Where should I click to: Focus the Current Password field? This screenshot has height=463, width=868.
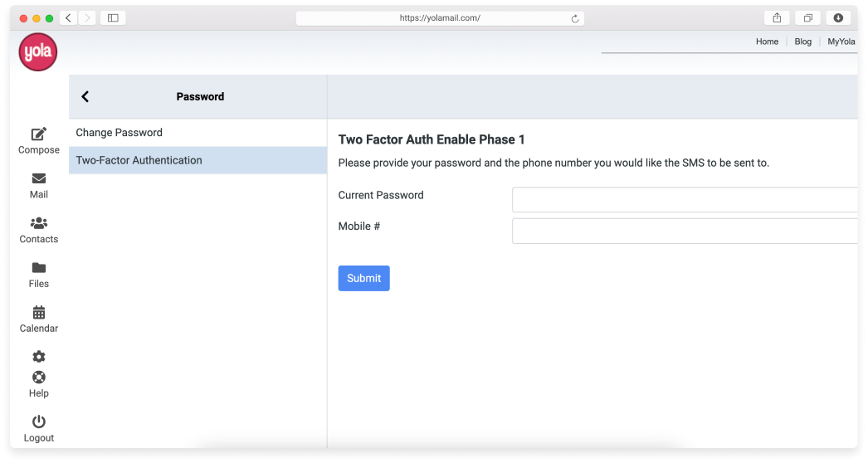tap(685, 200)
